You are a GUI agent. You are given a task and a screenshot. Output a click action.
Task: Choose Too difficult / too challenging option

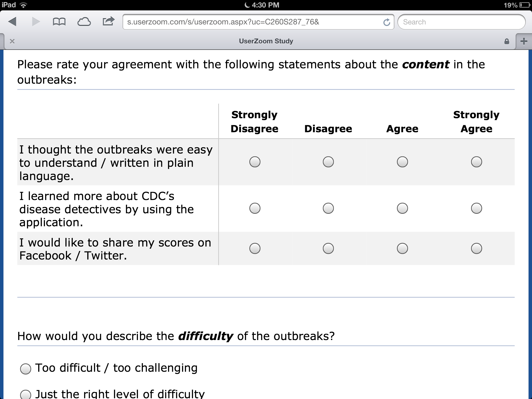click(x=26, y=369)
